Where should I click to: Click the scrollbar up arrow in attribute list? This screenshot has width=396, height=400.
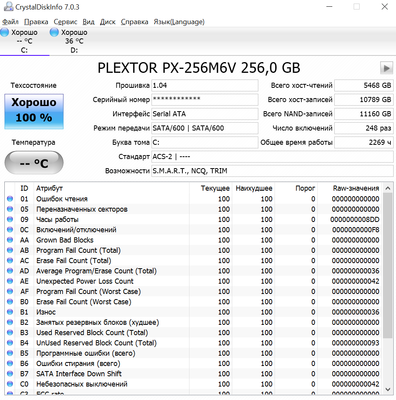click(388, 188)
